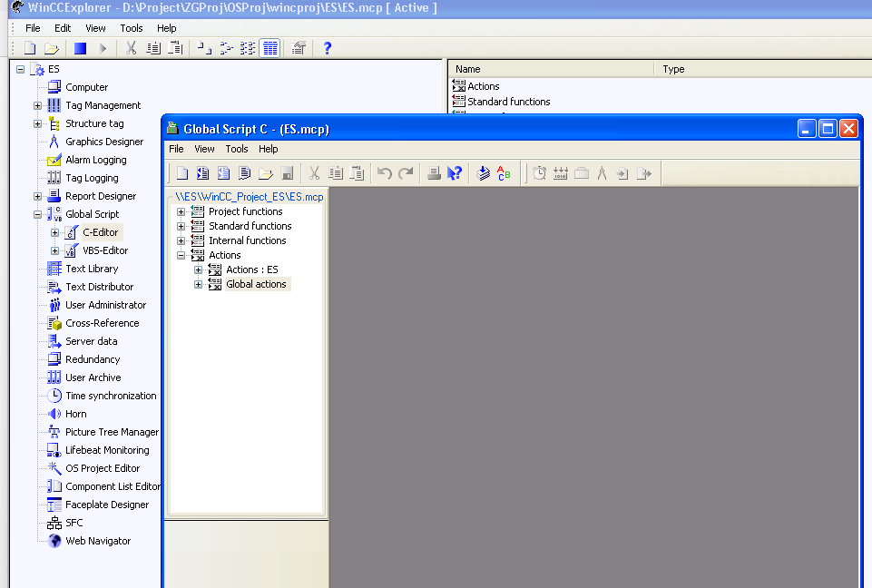Expand Global actions node
The height and width of the screenshot is (588, 872).
click(198, 284)
